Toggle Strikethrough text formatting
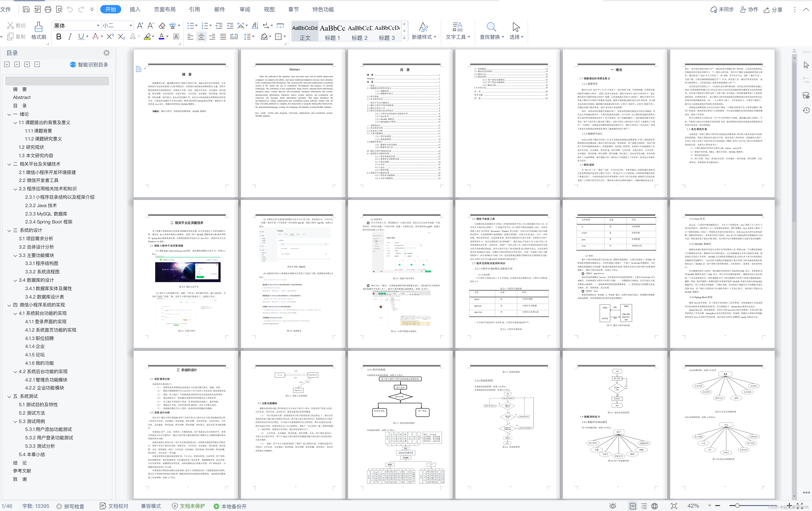This screenshot has height=511, width=812. pyautogui.click(x=95, y=36)
